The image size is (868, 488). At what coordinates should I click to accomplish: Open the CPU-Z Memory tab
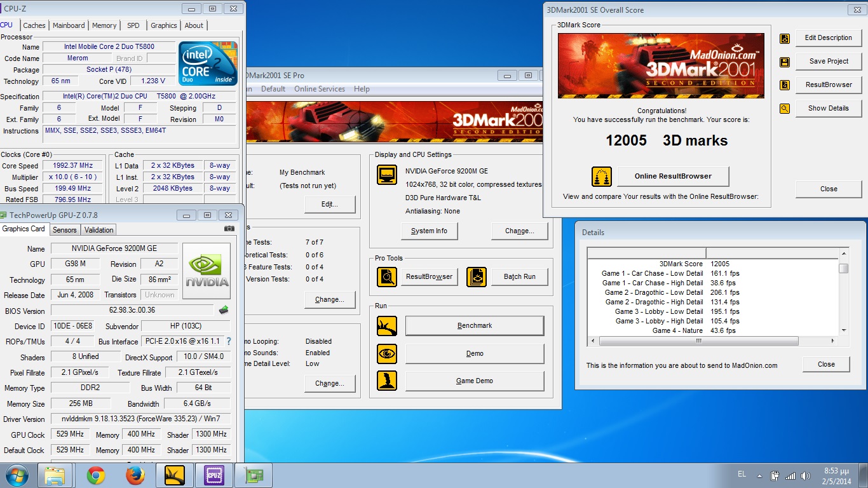point(104,25)
